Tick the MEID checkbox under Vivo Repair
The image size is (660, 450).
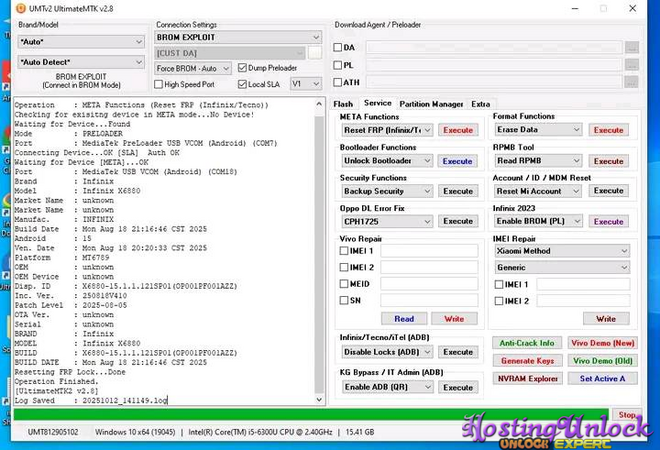pos(345,283)
